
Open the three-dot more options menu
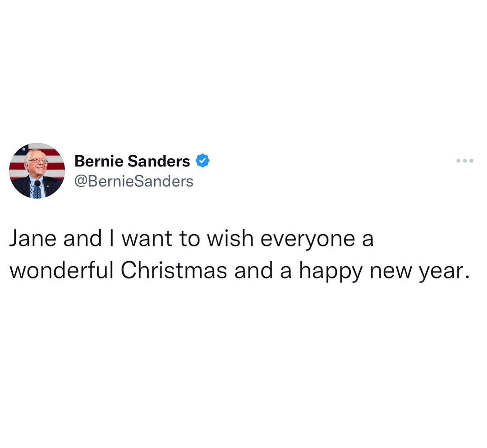(465, 161)
